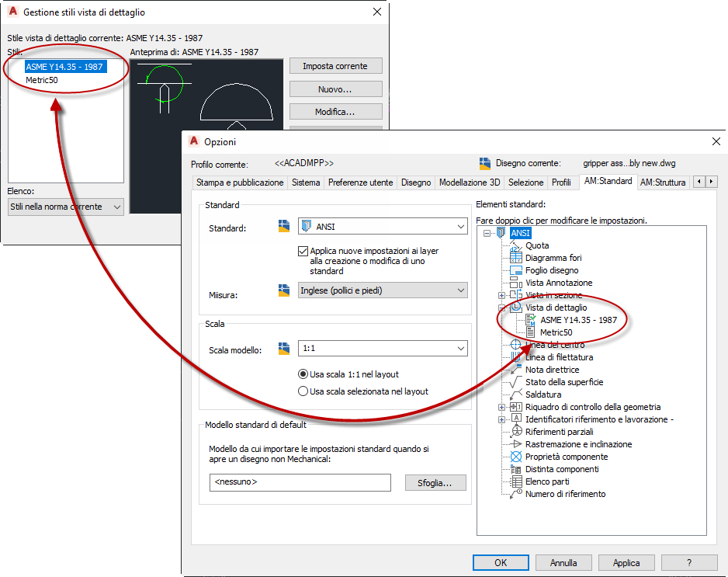Click the Identificatori riferimento e lavorazione icon

click(516, 419)
